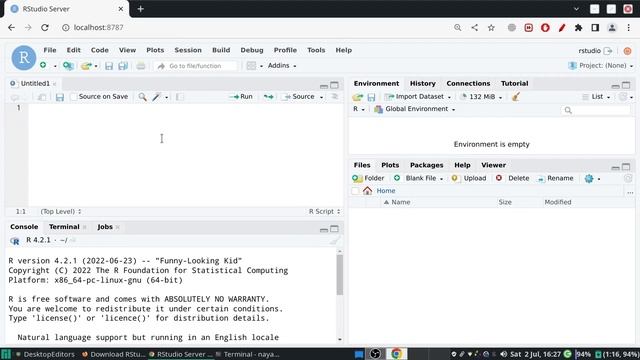Save current document in main toolbar
640x360 pixels.
[x=109, y=66]
